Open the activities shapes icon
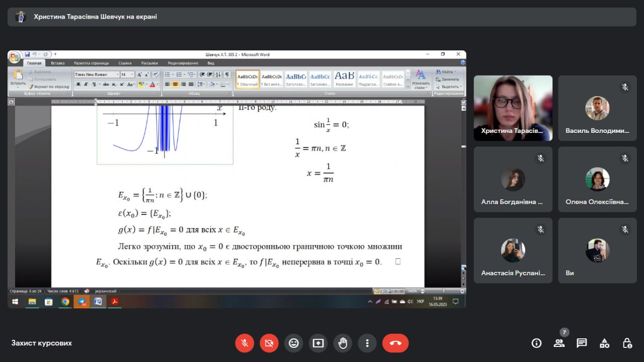 pyautogui.click(x=605, y=343)
